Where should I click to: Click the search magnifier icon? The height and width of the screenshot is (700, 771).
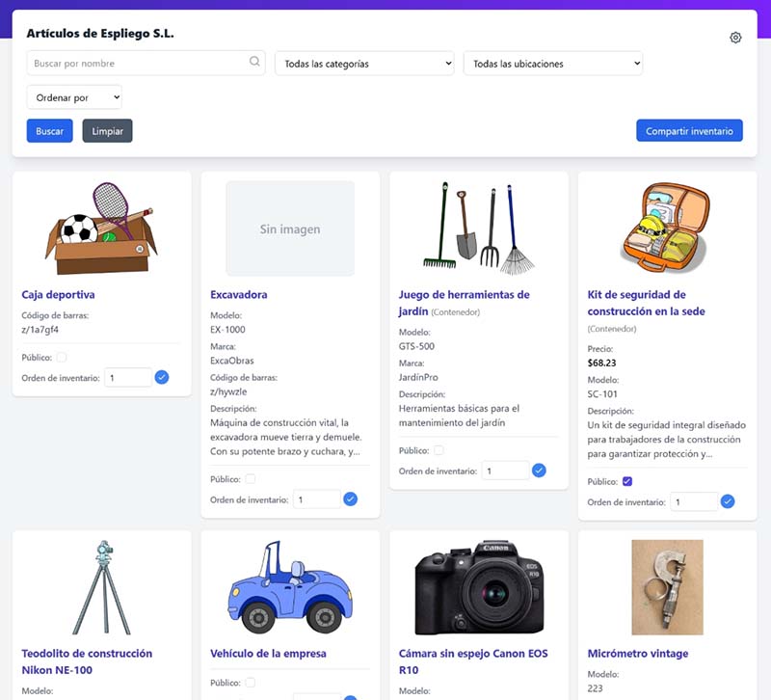(x=253, y=62)
